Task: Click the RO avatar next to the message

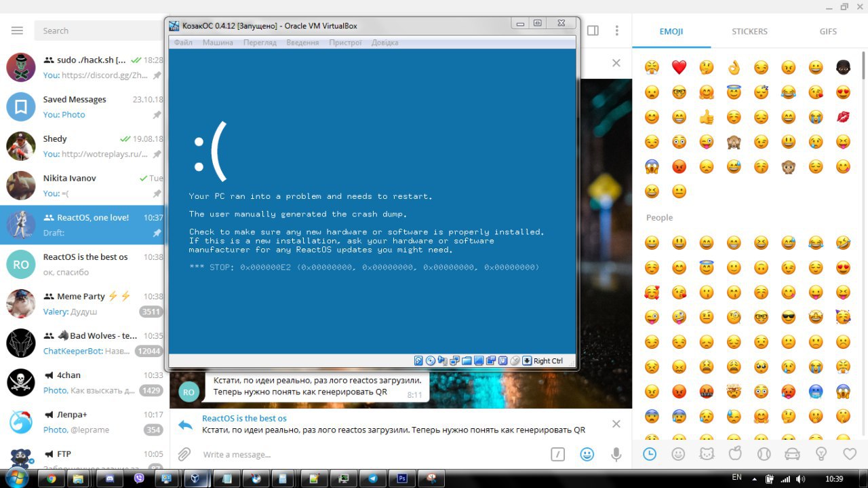Action: tap(189, 392)
